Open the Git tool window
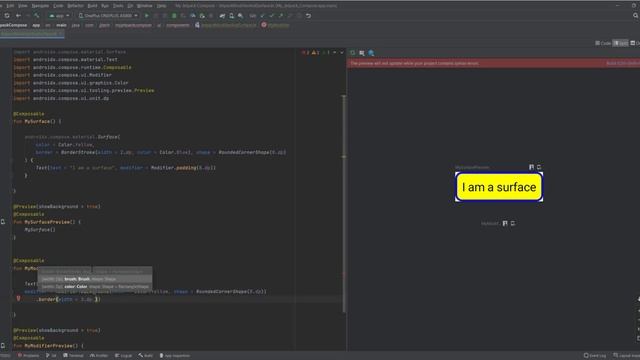640x360 pixels. pyautogui.click(x=51, y=356)
